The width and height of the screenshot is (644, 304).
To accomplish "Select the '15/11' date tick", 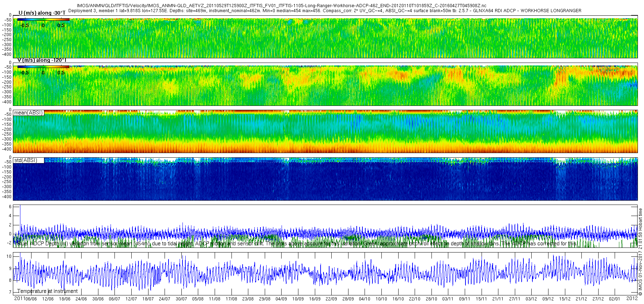I will [x=482, y=299].
